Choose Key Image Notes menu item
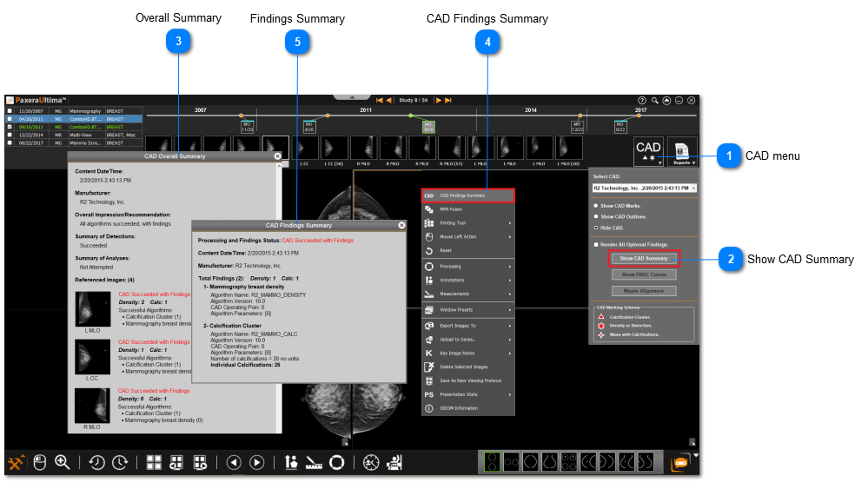The width and height of the screenshot is (868, 483). pyautogui.click(x=468, y=353)
